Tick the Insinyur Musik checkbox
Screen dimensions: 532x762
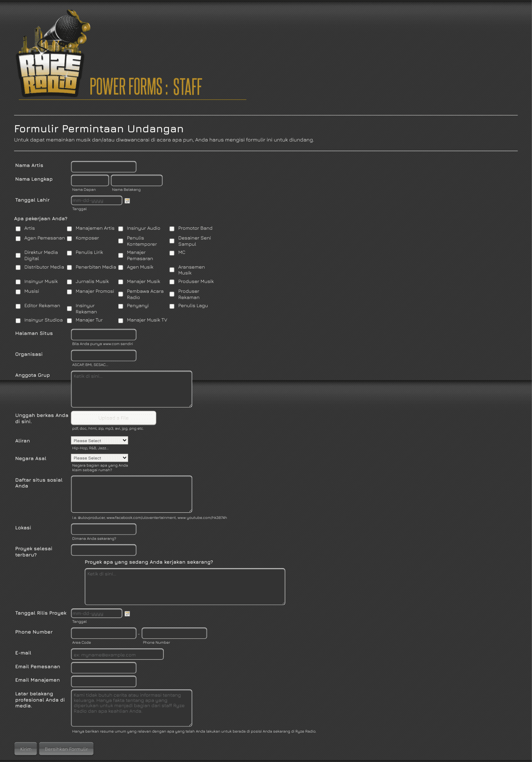18,282
